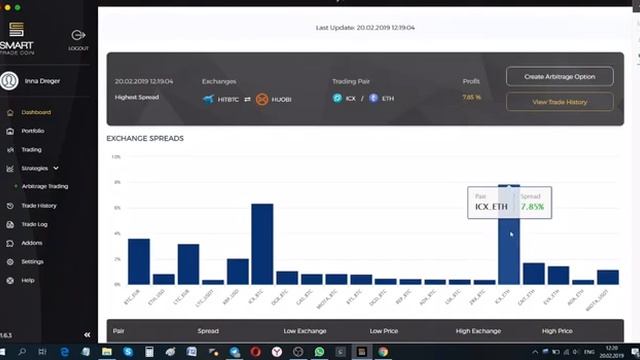Image resolution: width=640 pixels, height=360 pixels.
Task: Click the Low Price column header
Action: tap(384, 331)
